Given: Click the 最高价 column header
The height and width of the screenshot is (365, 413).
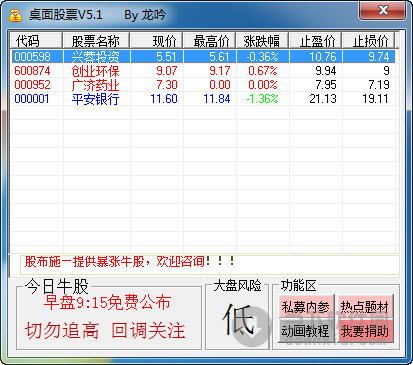Looking at the screenshot, I should tap(209, 41).
